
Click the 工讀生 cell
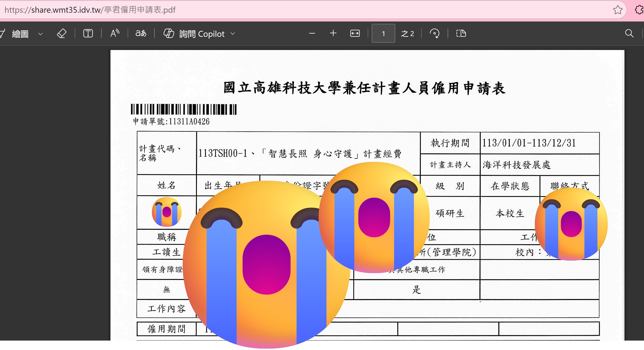click(x=166, y=252)
